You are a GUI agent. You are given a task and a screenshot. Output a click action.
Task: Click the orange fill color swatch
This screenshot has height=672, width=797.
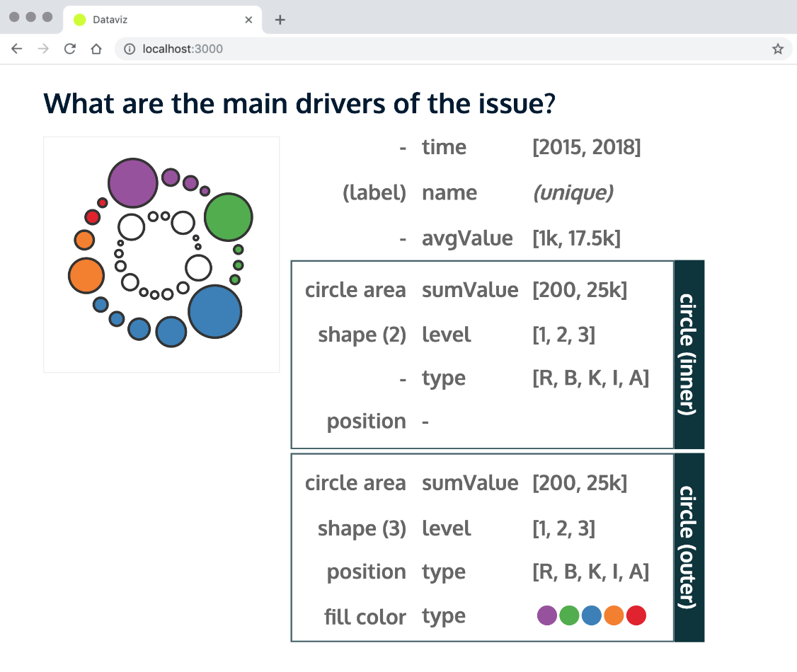click(614, 615)
